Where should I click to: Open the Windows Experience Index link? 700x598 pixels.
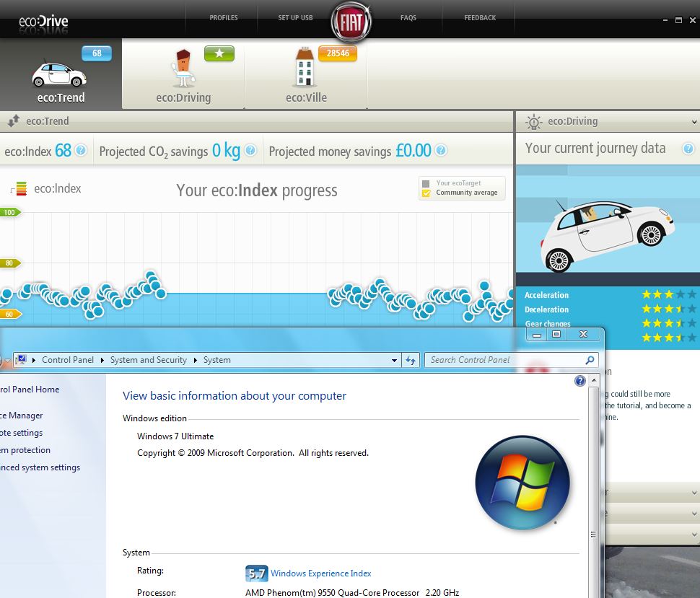tap(320, 573)
